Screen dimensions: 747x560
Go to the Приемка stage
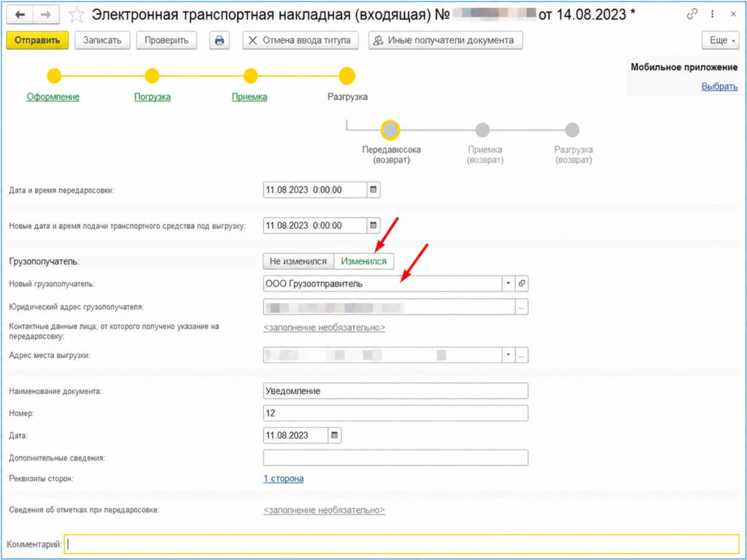249,97
